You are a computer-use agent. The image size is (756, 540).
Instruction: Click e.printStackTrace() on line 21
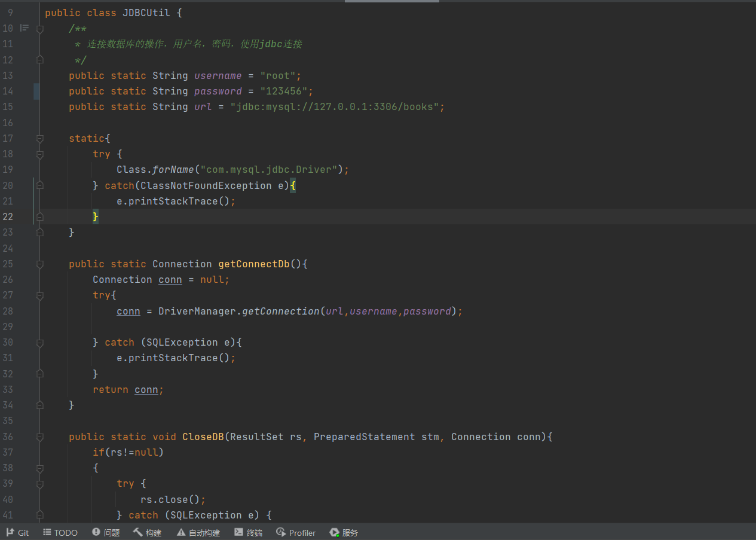173,202
